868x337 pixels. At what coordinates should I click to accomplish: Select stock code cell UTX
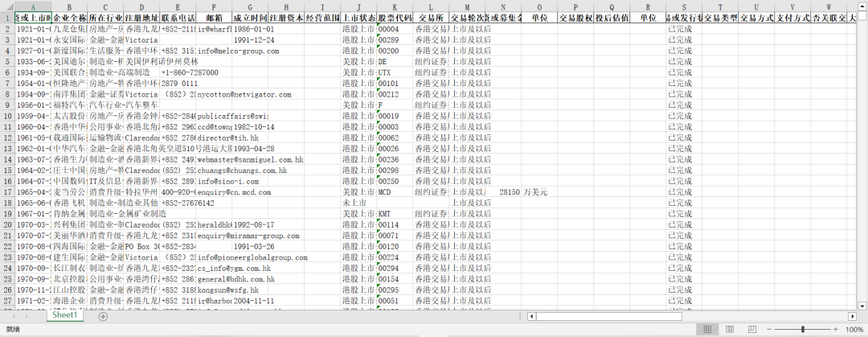(395, 72)
